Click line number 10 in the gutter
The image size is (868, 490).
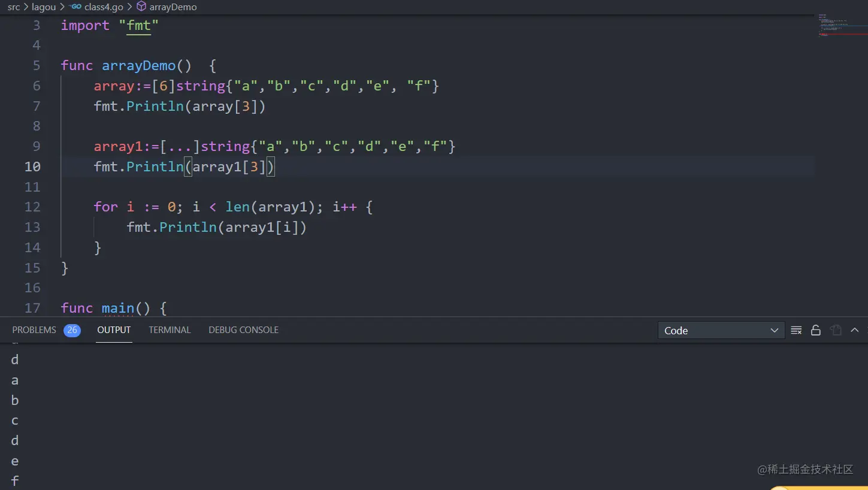tap(32, 167)
